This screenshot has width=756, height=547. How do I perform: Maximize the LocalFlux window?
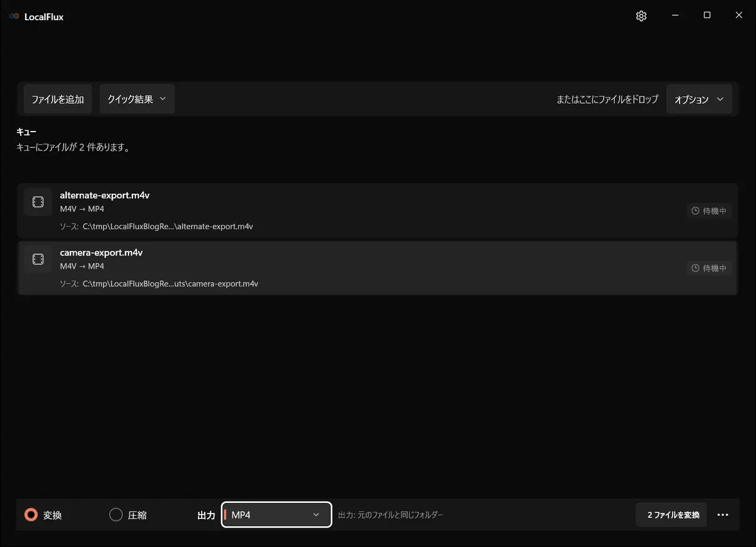707,16
